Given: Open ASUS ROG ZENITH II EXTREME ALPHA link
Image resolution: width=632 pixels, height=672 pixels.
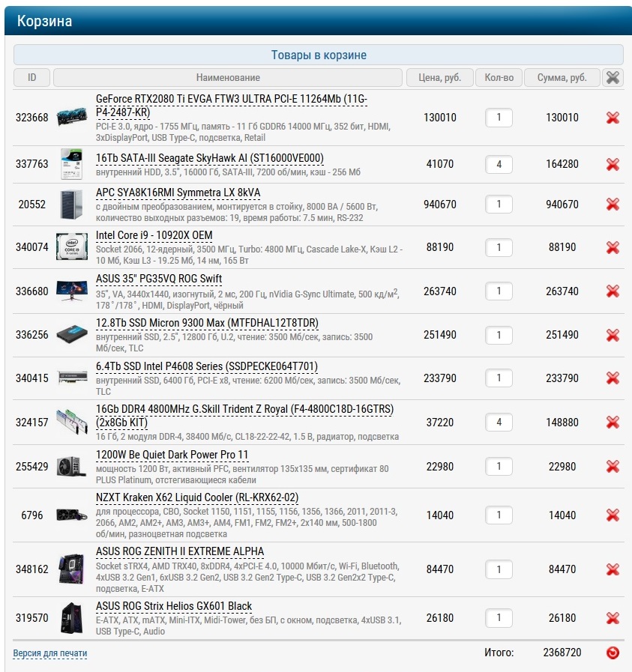Looking at the screenshot, I should tap(180, 551).
